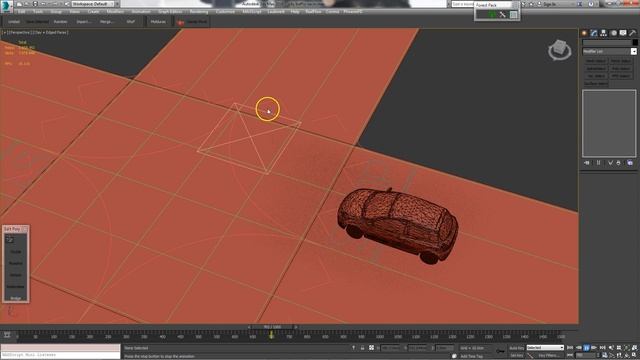The image size is (640, 360).
Task: Click the Orbit viewport navigation icon
Action: tap(627, 356)
